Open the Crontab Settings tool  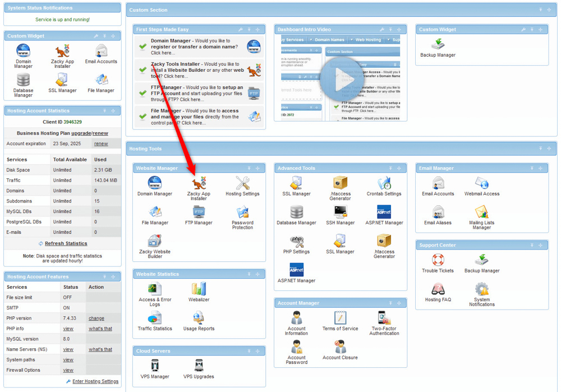[x=384, y=182]
